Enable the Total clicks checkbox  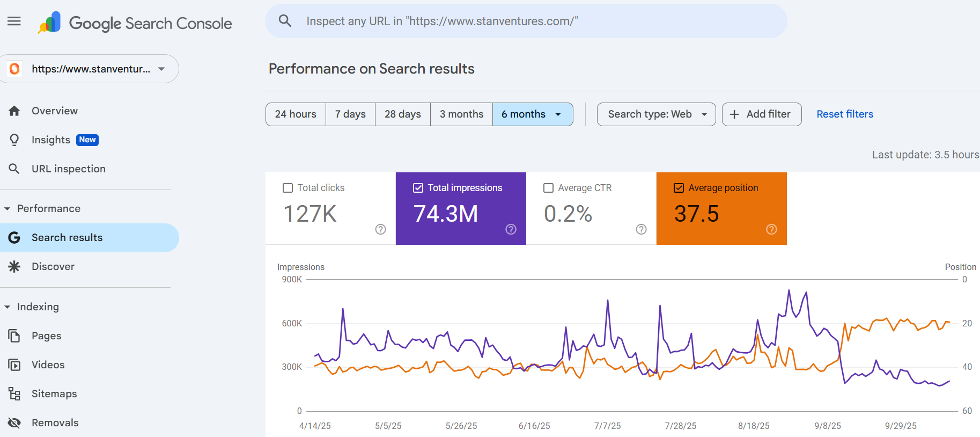(x=288, y=188)
